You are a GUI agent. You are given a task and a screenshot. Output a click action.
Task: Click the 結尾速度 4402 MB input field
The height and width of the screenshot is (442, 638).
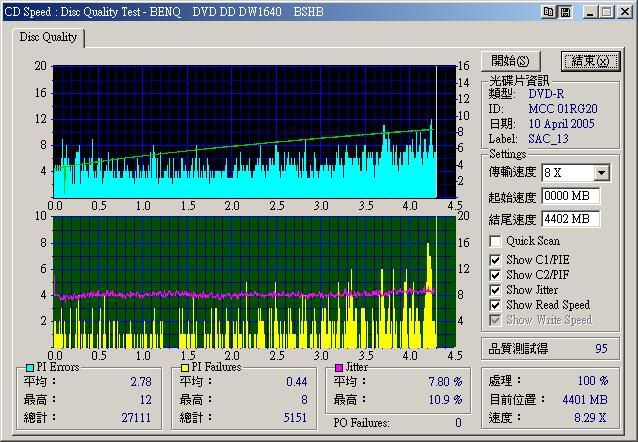tap(570, 219)
